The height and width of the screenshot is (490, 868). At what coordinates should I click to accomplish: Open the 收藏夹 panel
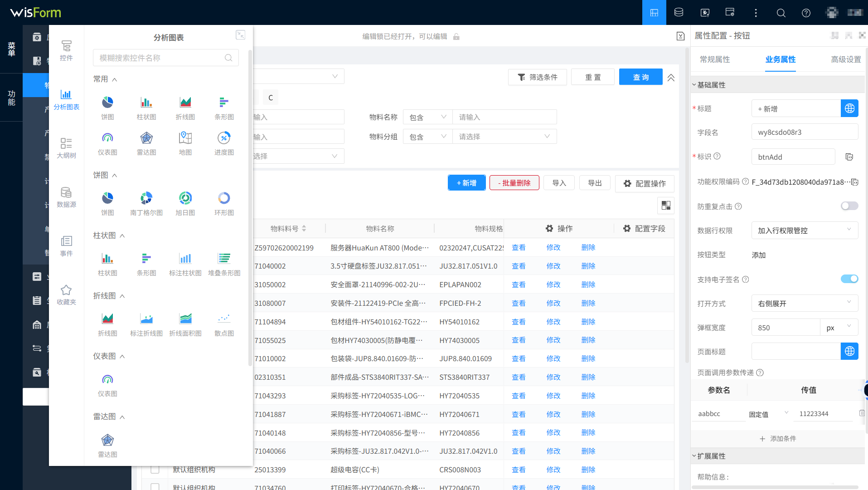[x=66, y=295]
